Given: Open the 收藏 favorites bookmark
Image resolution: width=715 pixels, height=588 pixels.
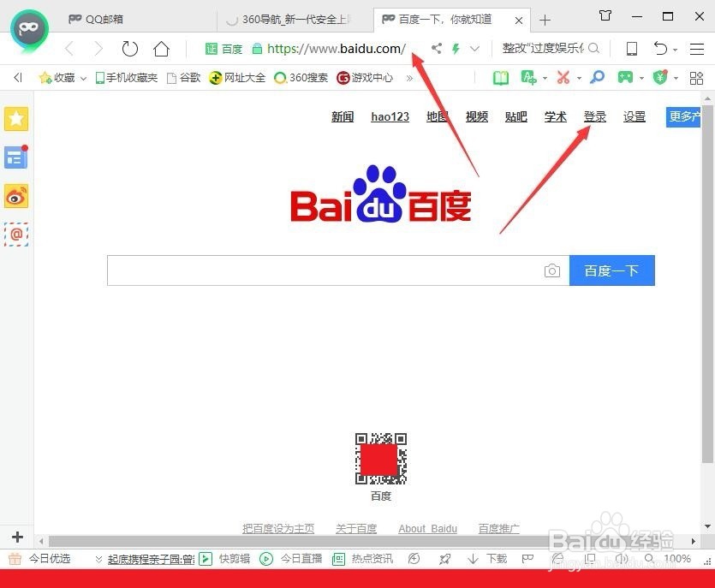Looking at the screenshot, I should pyautogui.click(x=57, y=78).
